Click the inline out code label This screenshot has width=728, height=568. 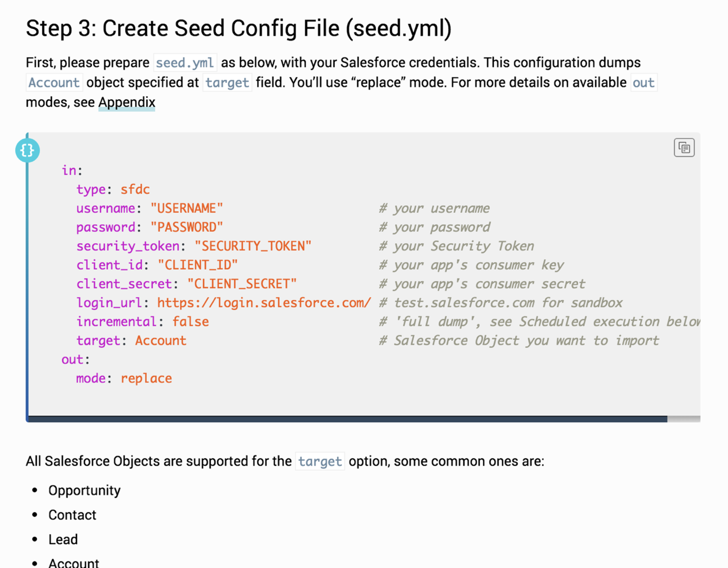click(643, 83)
